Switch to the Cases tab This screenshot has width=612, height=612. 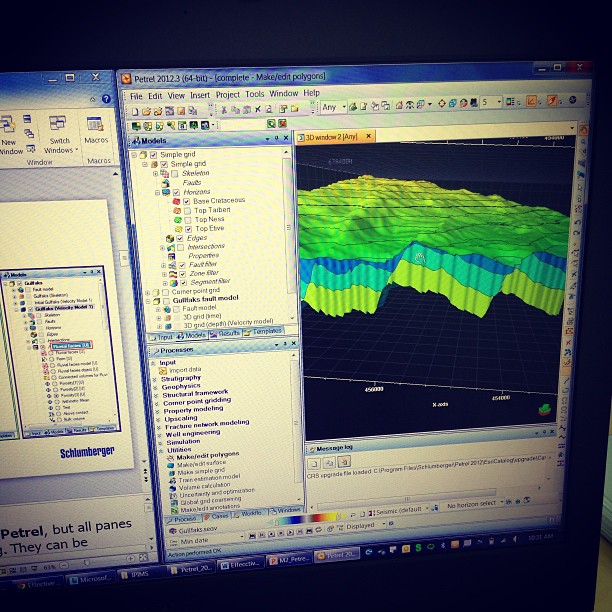click(216, 516)
